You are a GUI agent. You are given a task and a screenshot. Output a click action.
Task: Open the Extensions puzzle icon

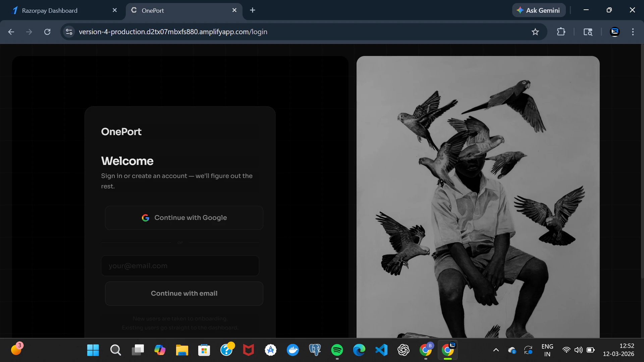pos(561,32)
